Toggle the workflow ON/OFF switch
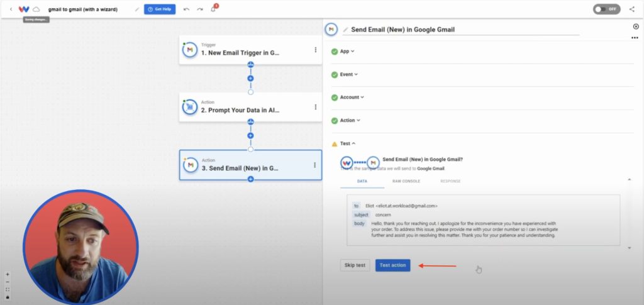The width and height of the screenshot is (644, 305). tap(606, 9)
